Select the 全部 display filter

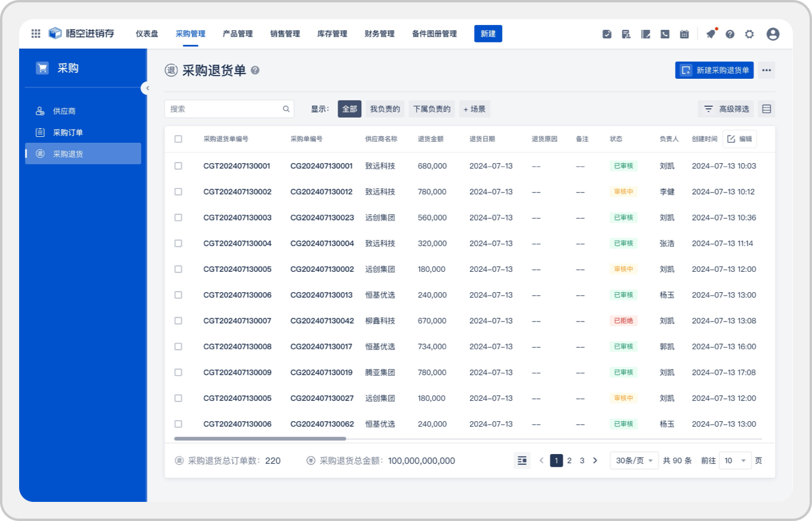tap(349, 109)
